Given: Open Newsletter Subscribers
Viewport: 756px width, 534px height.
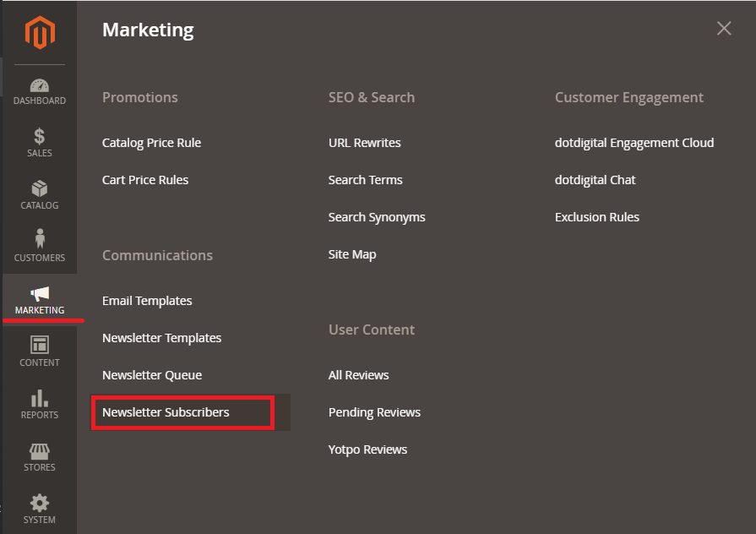Looking at the screenshot, I should click(x=166, y=412).
